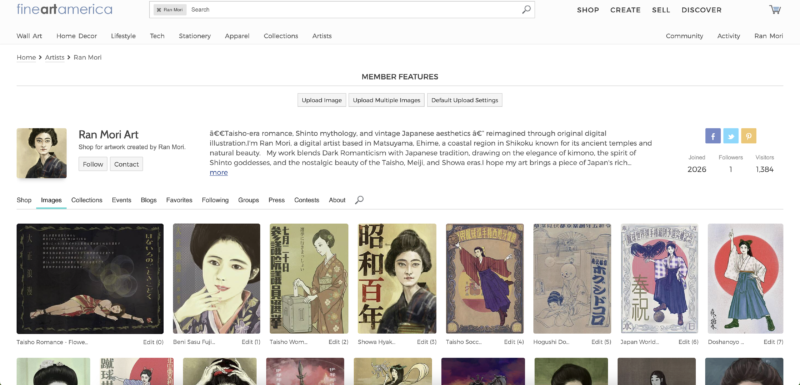Switch to the Shop tab
Image resolution: width=800 pixels, height=385 pixels.
23,200
